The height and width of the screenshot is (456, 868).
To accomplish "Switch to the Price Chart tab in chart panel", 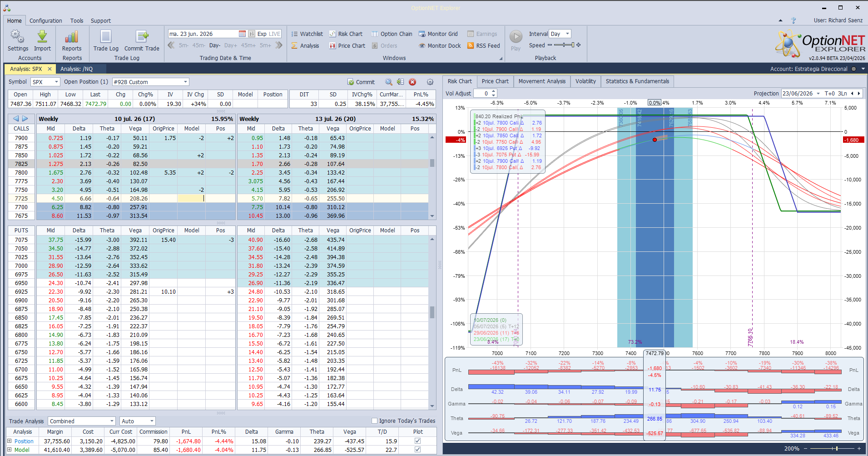I will coord(495,81).
